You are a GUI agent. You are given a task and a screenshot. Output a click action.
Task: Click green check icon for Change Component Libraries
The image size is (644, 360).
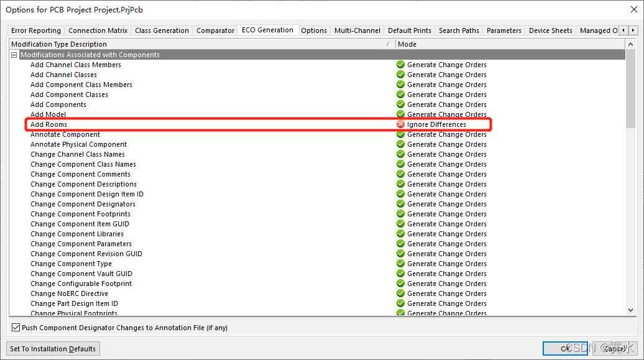(x=400, y=234)
